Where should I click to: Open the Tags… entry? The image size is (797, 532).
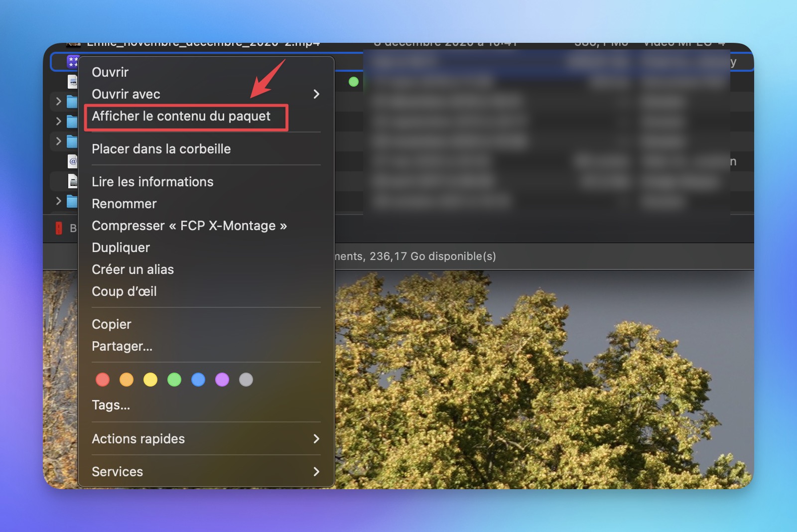206,405
